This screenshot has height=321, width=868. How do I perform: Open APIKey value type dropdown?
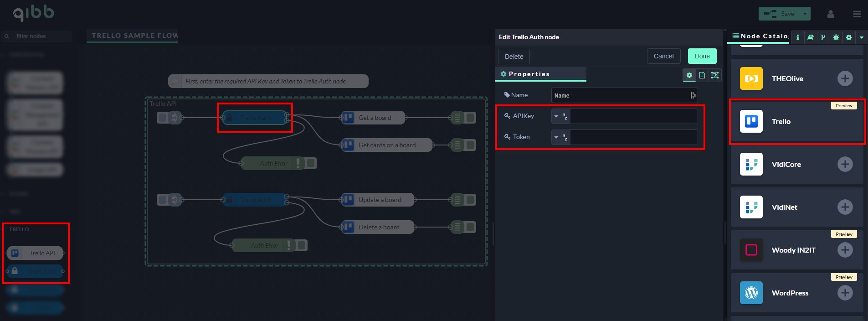(560, 116)
